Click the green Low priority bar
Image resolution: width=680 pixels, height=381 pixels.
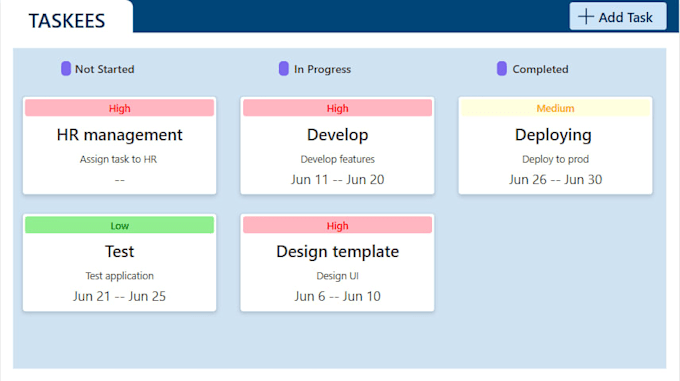click(119, 225)
